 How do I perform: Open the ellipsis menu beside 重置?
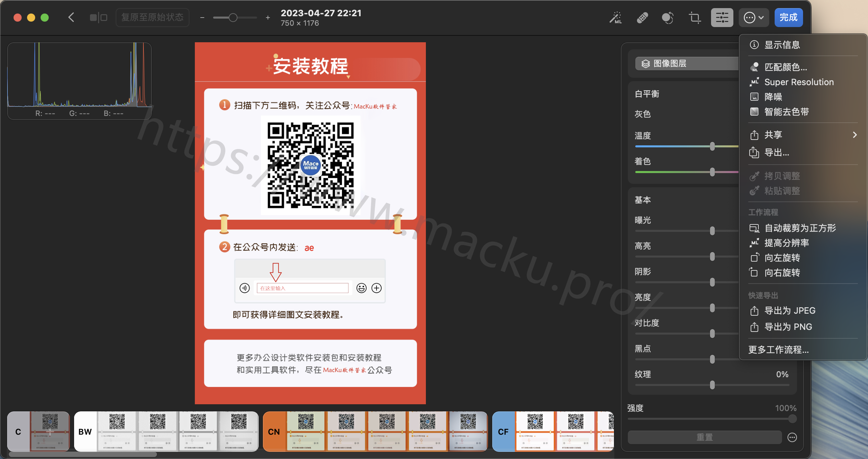(792, 437)
